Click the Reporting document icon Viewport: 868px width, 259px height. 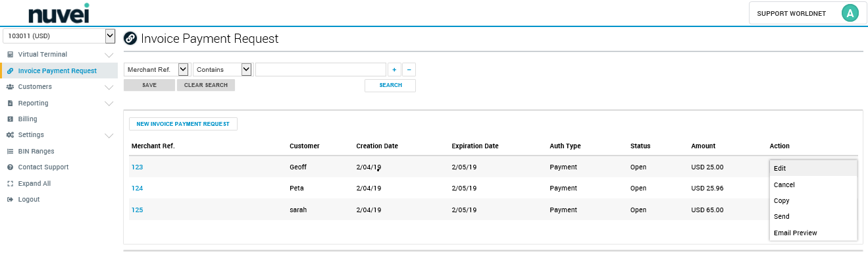(11, 103)
